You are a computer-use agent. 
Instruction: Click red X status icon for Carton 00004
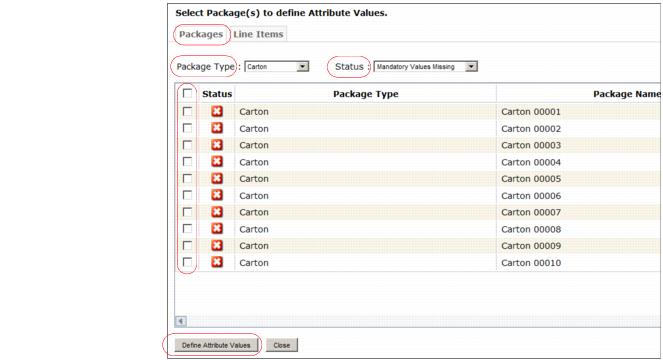tap(217, 162)
